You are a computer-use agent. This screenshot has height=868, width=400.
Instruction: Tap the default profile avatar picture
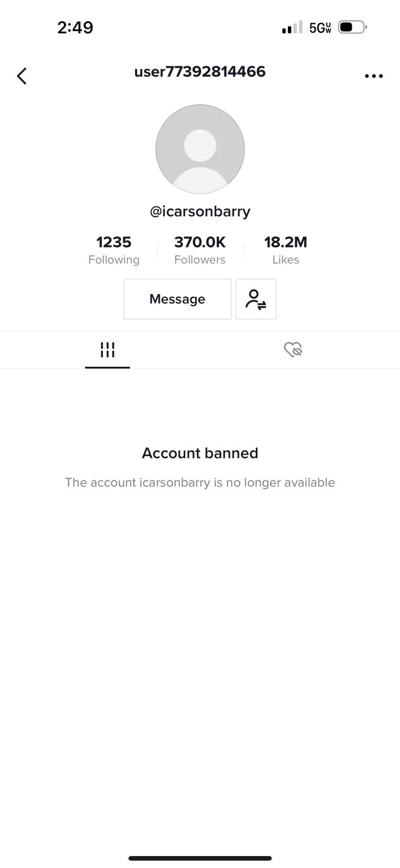pyautogui.click(x=200, y=149)
